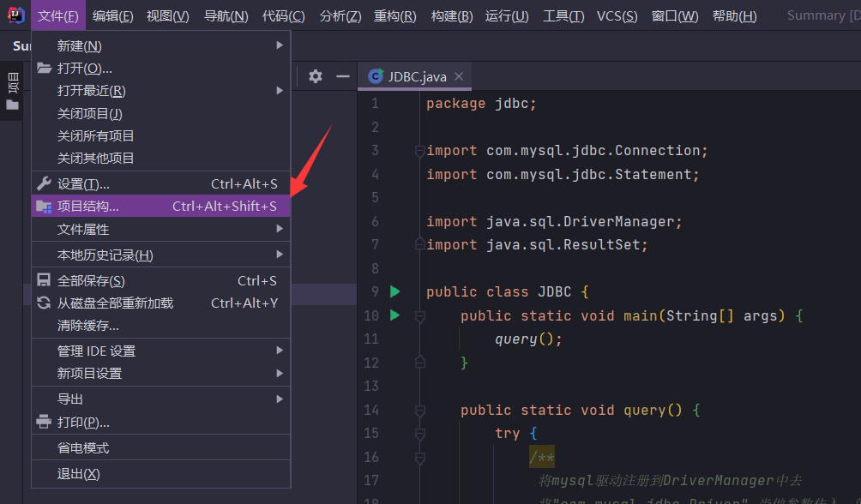861x504 pixels.
Task: Choose 关闭所有项目 from menu
Action: 161,135
